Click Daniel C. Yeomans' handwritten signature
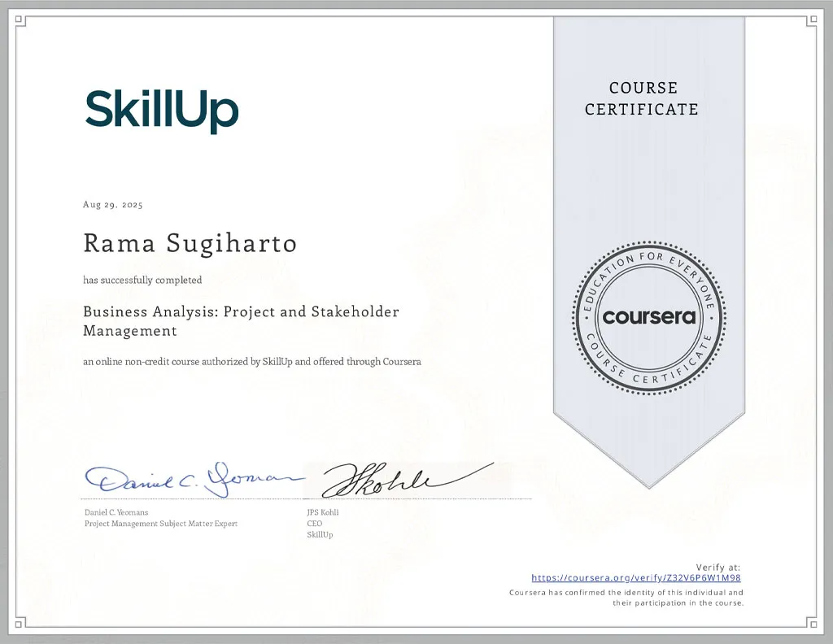This screenshot has width=833, height=644. tap(191, 478)
